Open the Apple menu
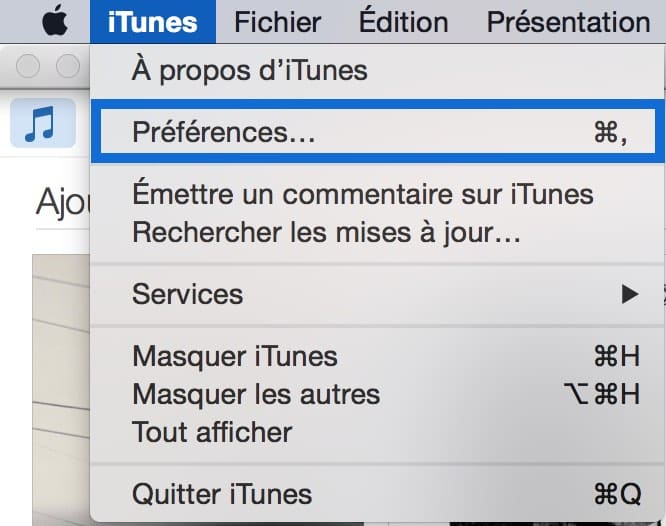Image resolution: width=666 pixels, height=526 pixels. pos(55,20)
